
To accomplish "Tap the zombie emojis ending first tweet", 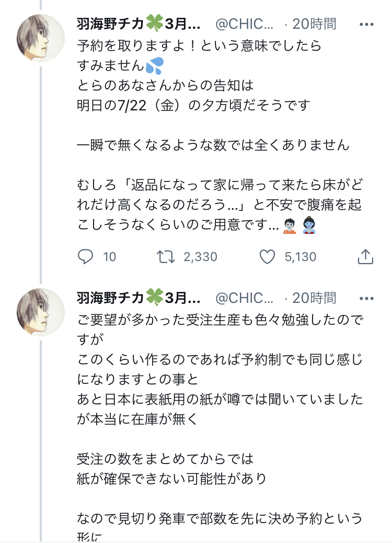I will click(x=301, y=226).
